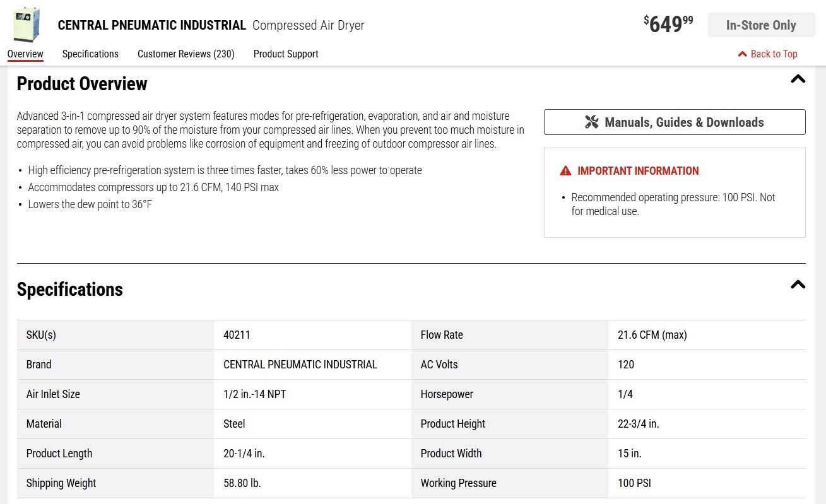This screenshot has width=826, height=504.
Task: Click the Product Overview heading
Action: 82,84
